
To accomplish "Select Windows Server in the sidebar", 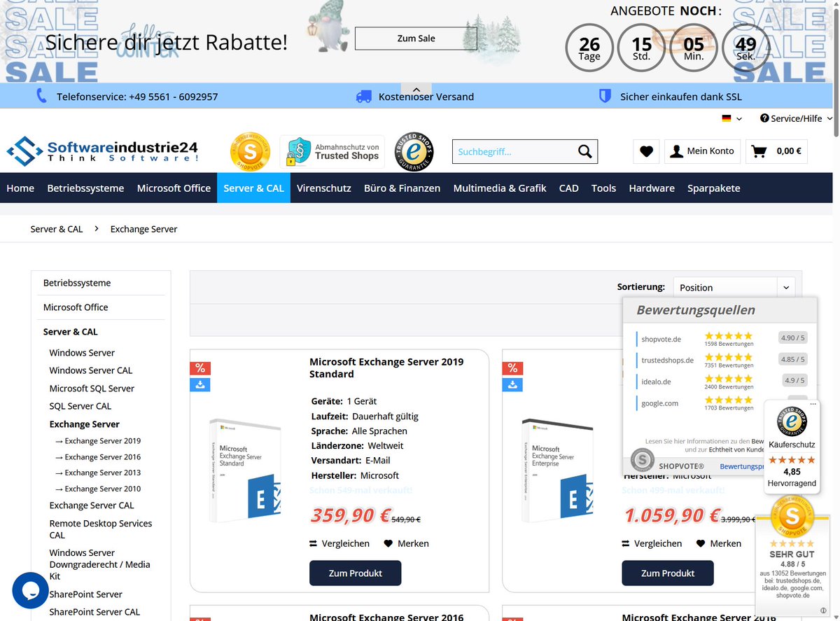I will [82, 353].
